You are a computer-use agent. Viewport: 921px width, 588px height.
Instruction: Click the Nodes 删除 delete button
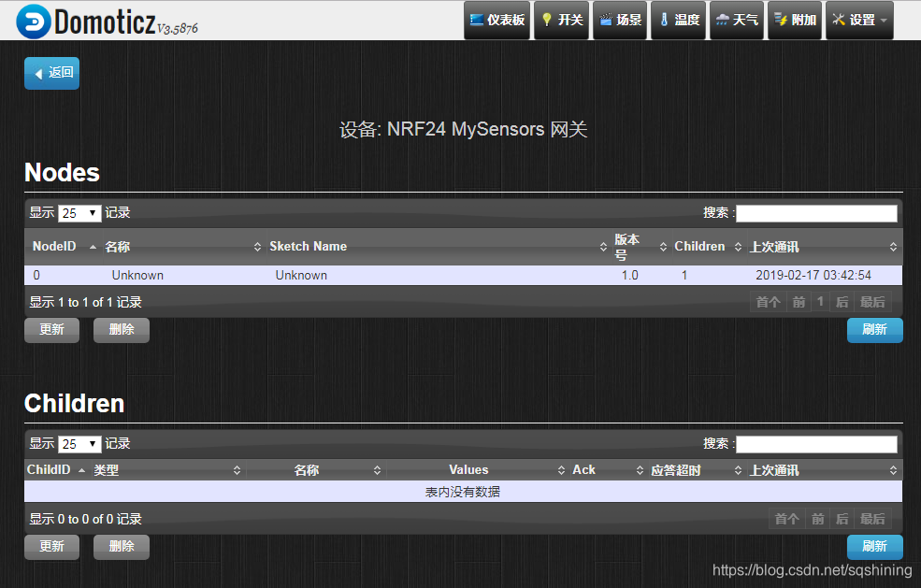tap(122, 330)
